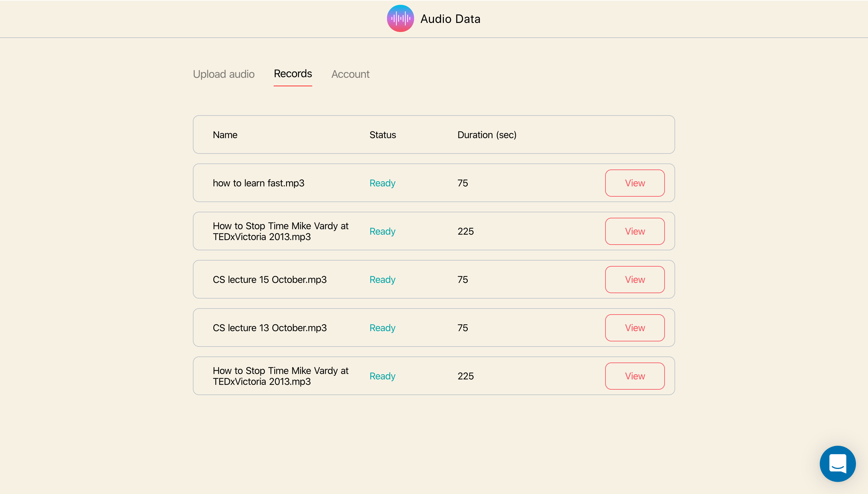The height and width of the screenshot is (494, 868).
Task: Click the Status column header
Action: click(382, 135)
